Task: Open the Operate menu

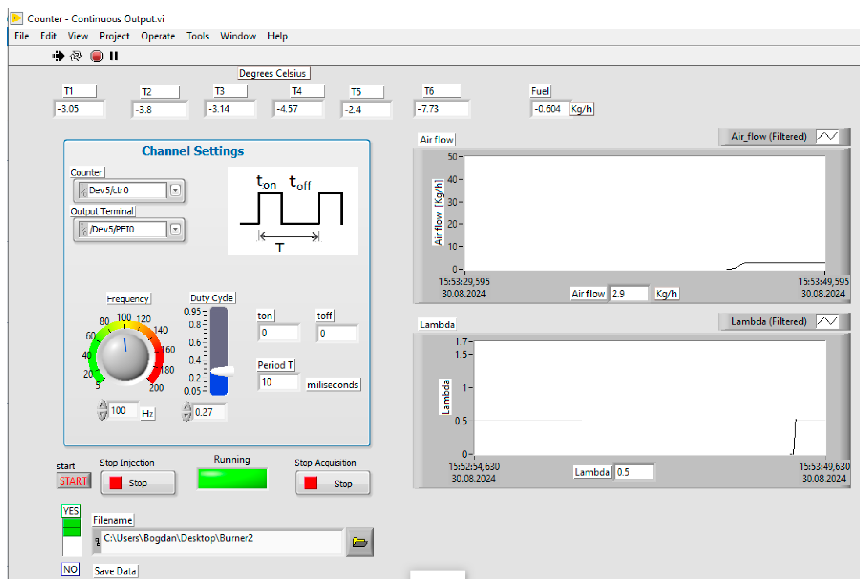Action: pyautogui.click(x=158, y=36)
